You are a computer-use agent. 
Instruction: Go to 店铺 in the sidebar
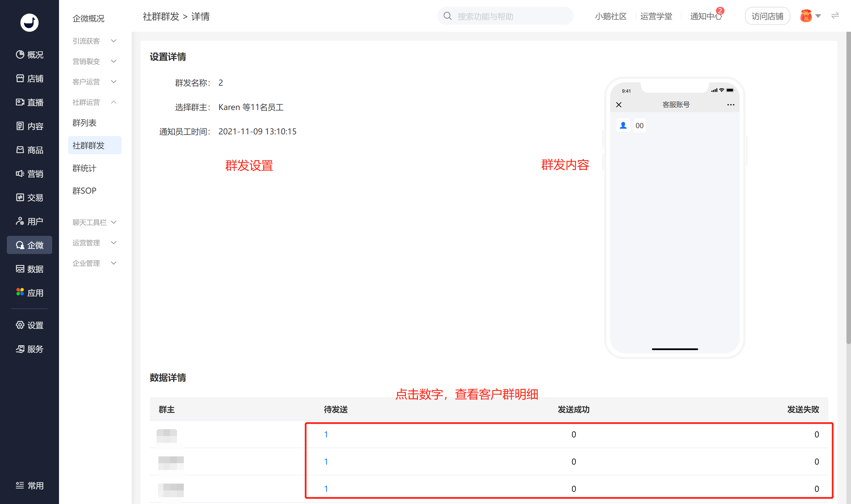(30, 79)
